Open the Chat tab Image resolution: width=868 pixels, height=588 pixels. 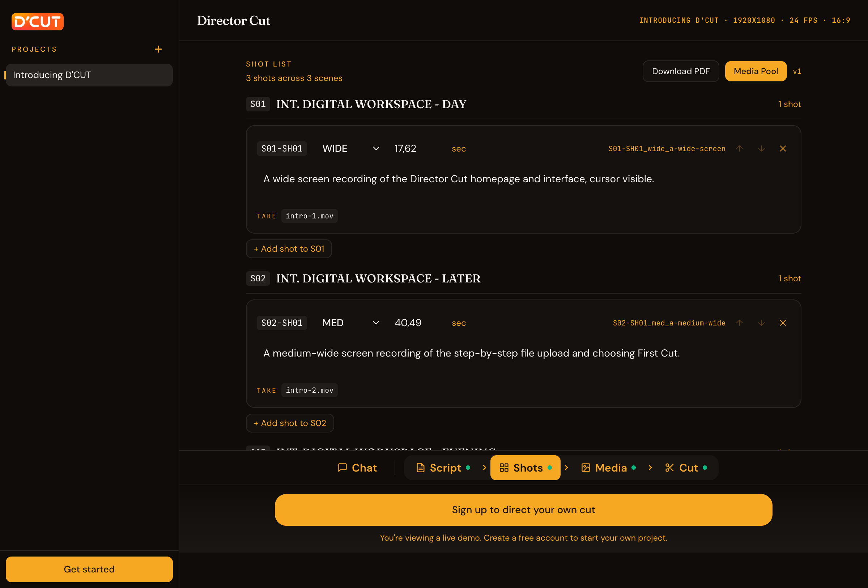[x=357, y=468]
